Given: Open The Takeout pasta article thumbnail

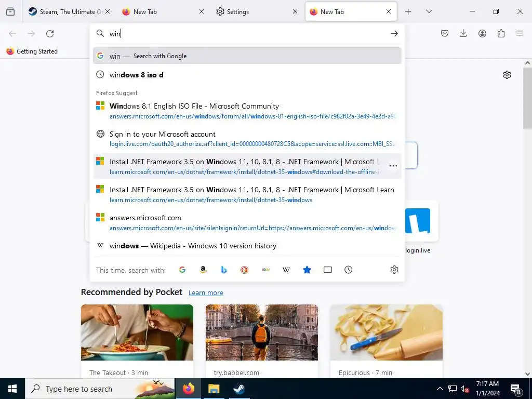Looking at the screenshot, I should pyautogui.click(x=137, y=332).
